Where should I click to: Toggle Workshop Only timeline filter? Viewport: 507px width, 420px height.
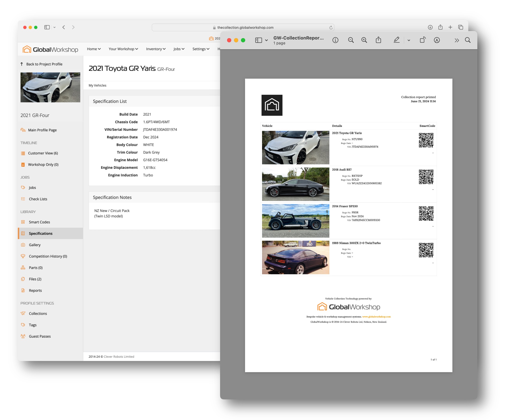43,164
